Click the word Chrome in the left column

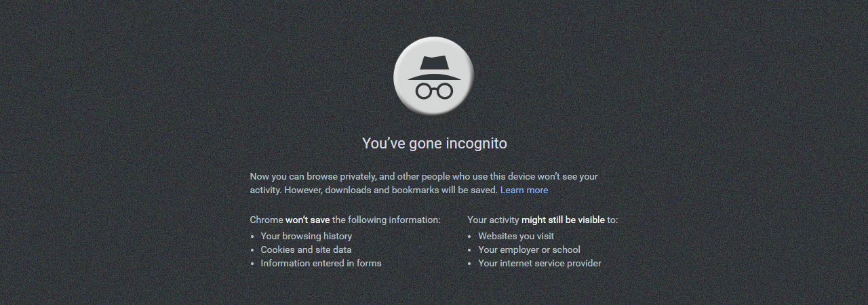[267, 220]
